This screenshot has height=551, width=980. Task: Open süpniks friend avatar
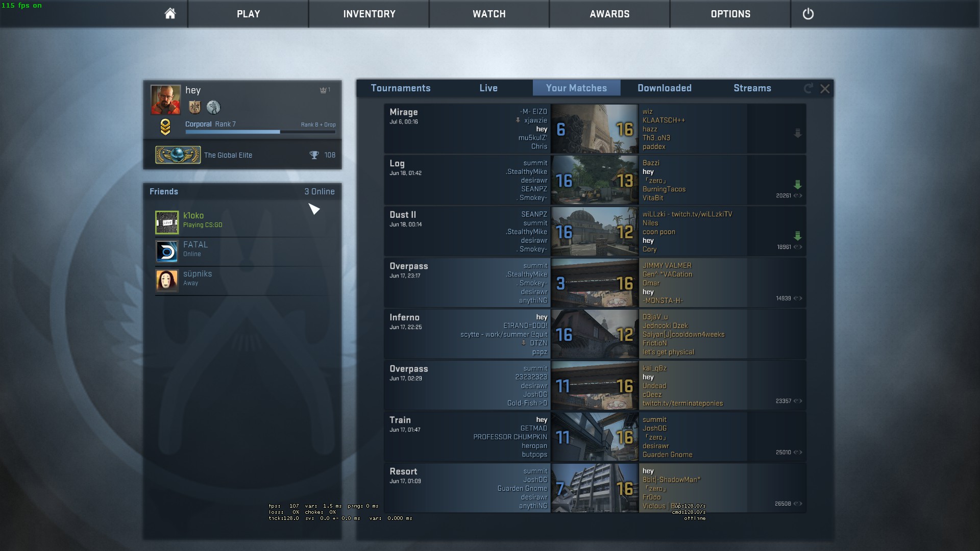[167, 281]
